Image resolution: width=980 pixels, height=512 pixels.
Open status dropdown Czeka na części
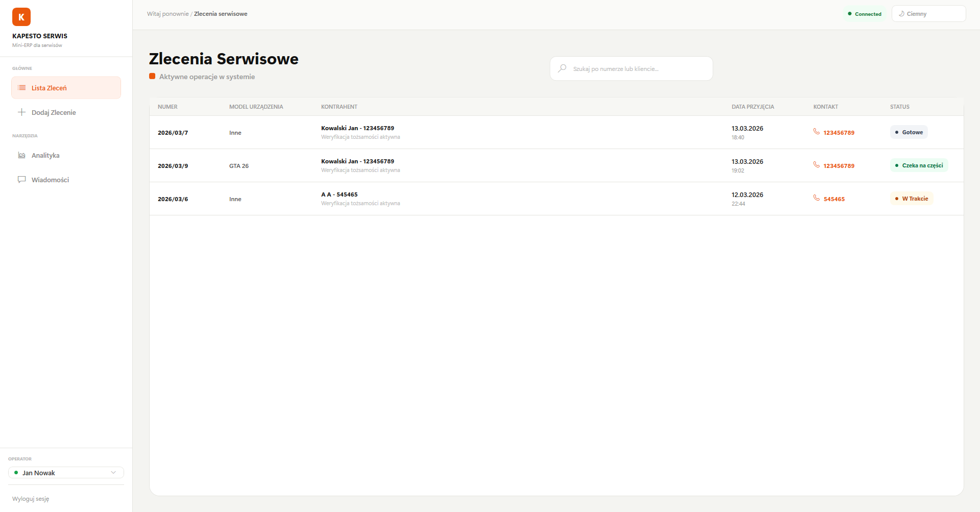click(x=919, y=165)
